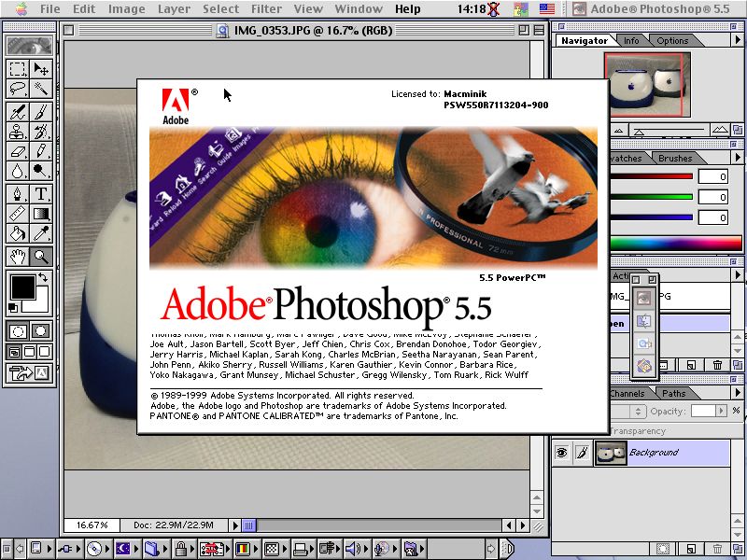This screenshot has width=747, height=560.
Task: Select the Eraser tool
Action: click(x=18, y=151)
